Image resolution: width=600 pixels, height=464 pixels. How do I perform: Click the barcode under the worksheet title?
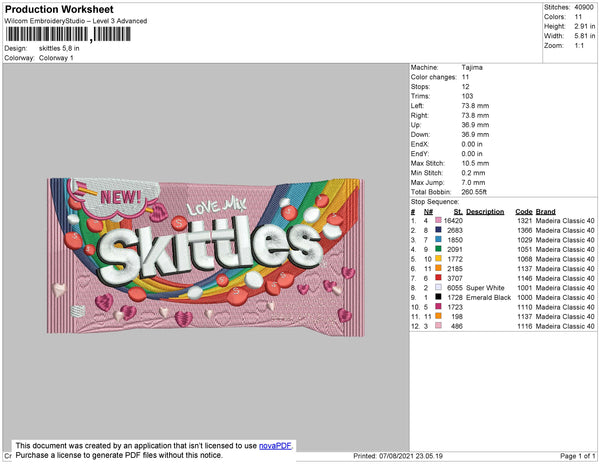[x=68, y=34]
